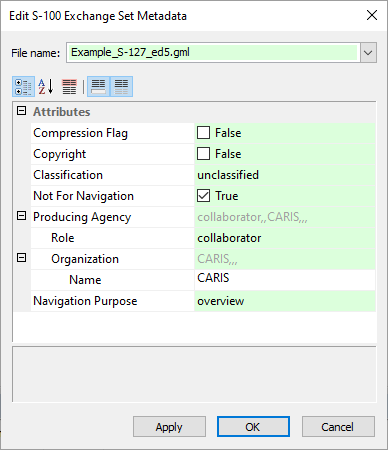The width and height of the screenshot is (388, 450).
Task: Collapse the Attributes category
Action: coord(22,111)
